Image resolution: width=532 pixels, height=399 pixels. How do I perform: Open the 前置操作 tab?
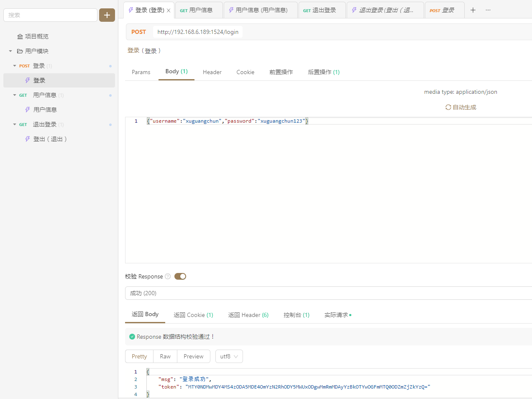281,72
